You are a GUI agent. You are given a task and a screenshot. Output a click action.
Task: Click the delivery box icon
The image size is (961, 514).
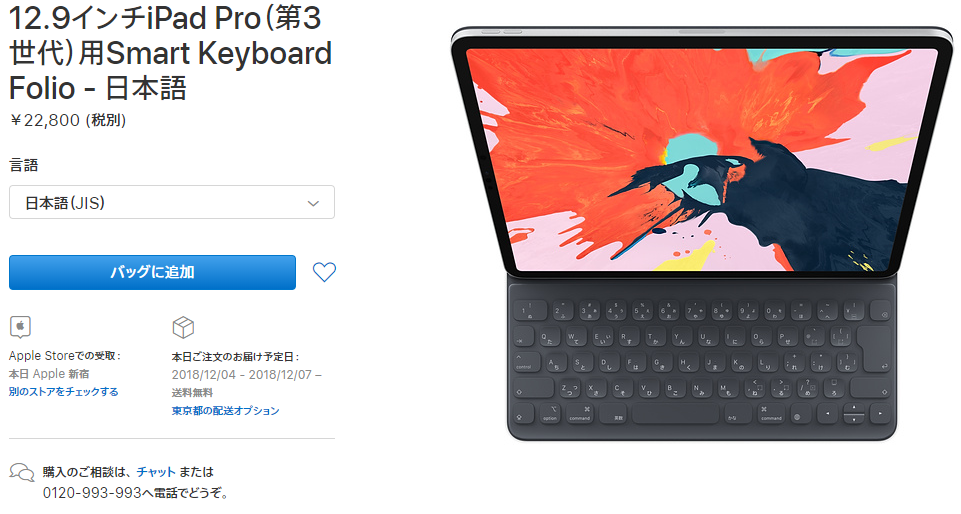tap(183, 328)
